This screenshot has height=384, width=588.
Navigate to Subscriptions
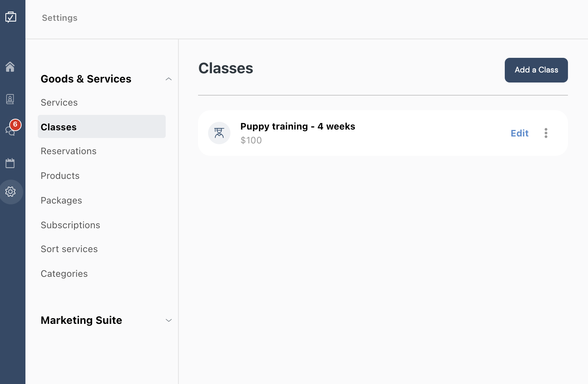point(71,225)
